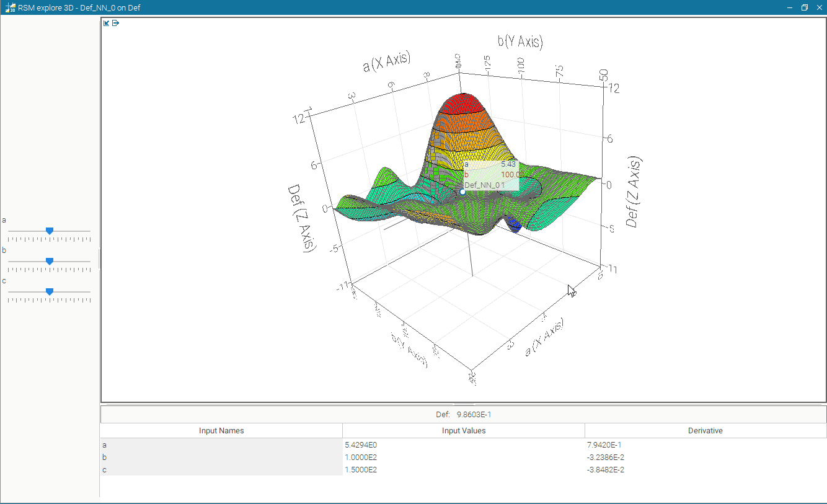Click the slider handle for variable b
The height and width of the screenshot is (504, 827).
click(50, 261)
